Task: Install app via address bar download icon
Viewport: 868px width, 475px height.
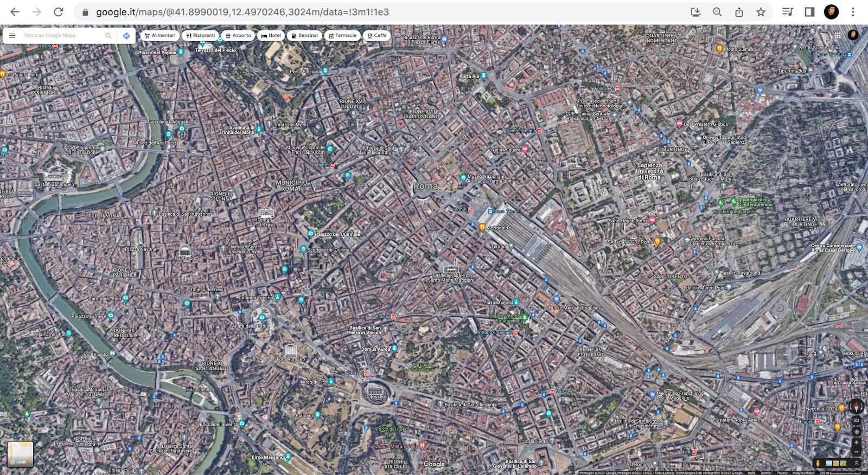Action: (695, 12)
